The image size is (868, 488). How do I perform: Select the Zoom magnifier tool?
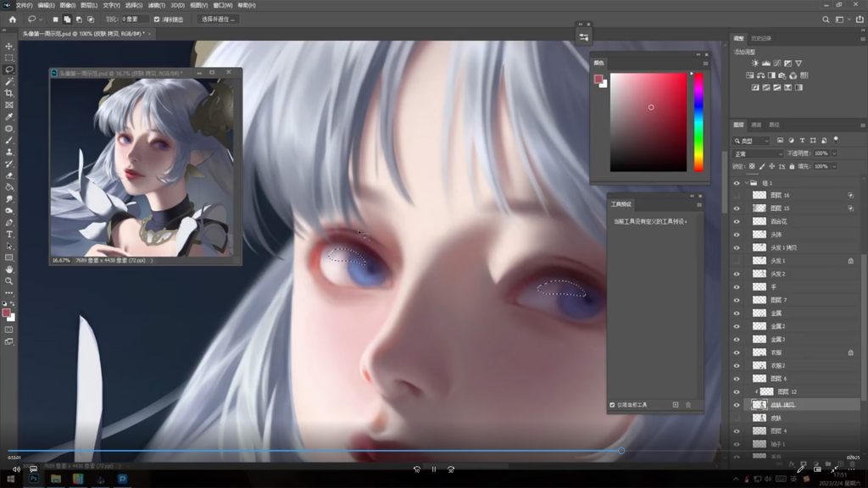tap(9, 280)
